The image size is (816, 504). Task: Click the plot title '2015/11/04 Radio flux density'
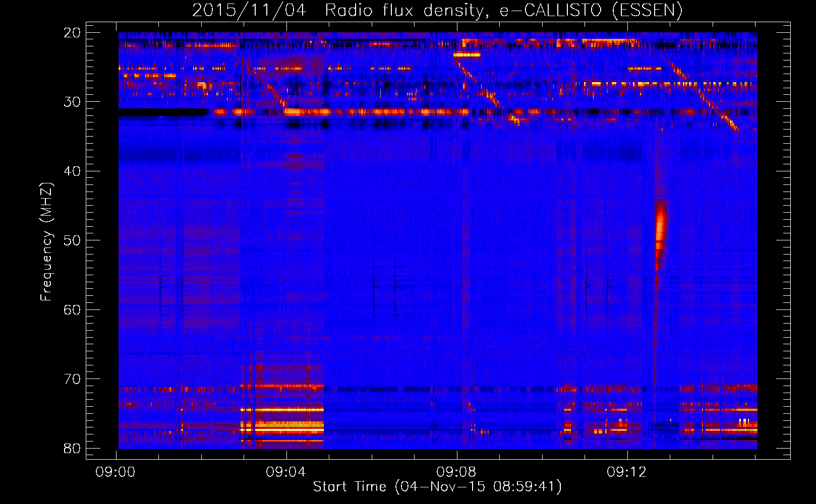point(437,11)
